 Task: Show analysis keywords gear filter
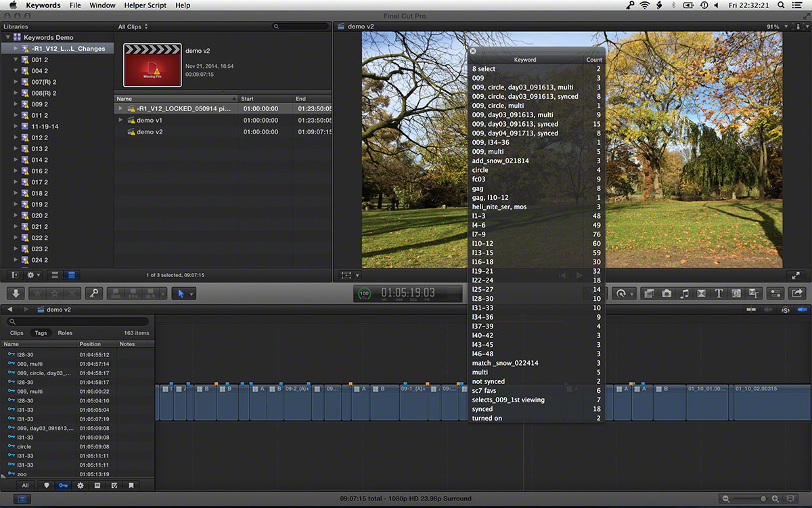pos(81,485)
